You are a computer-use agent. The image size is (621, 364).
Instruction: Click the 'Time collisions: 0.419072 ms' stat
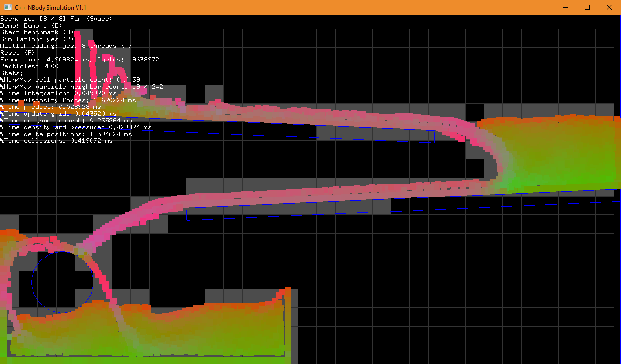[x=57, y=141]
